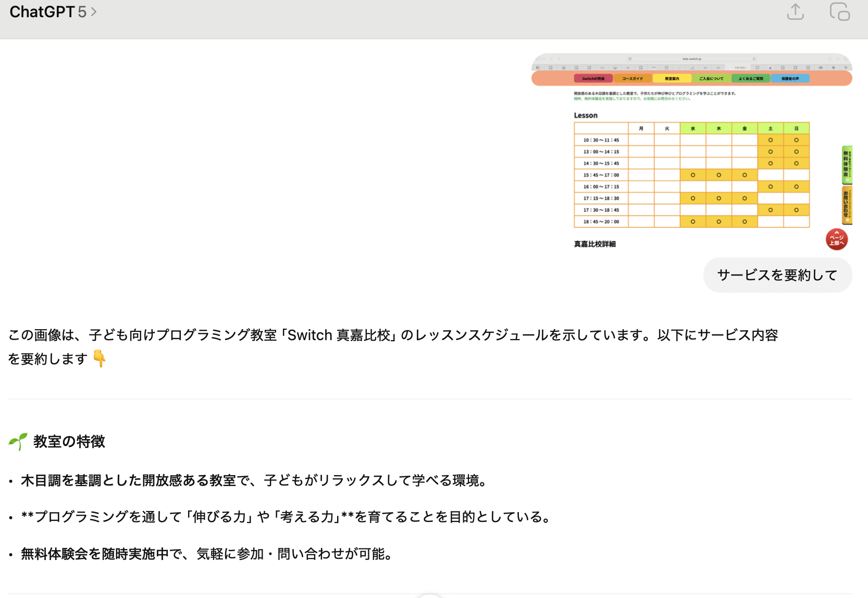Click the blue 保護者の声 tab in image
The image size is (868, 598).
pyautogui.click(x=790, y=79)
